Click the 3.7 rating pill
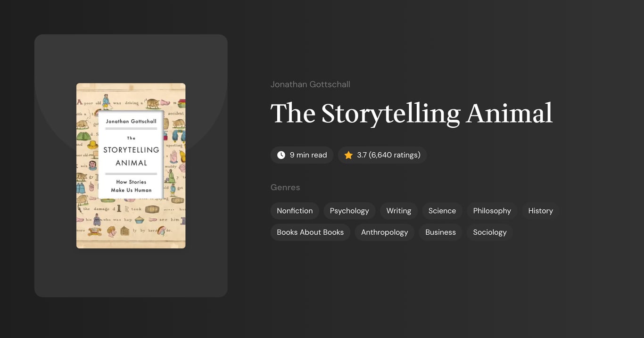Viewport: 644px width, 338px height. [x=382, y=155]
